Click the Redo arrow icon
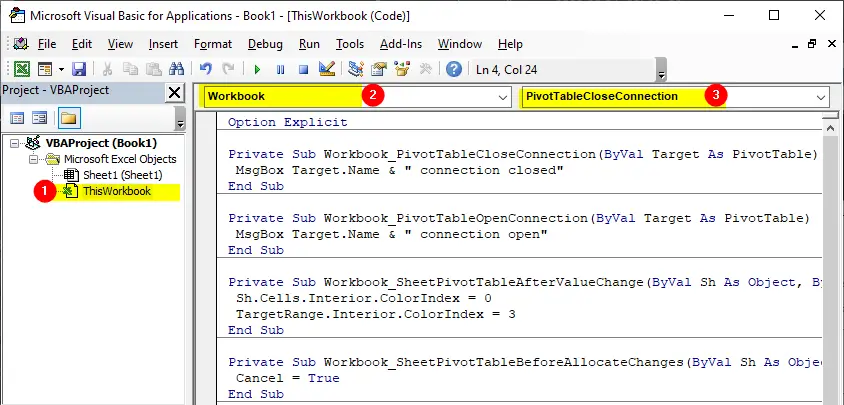844x405 pixels. pos(229,69)
